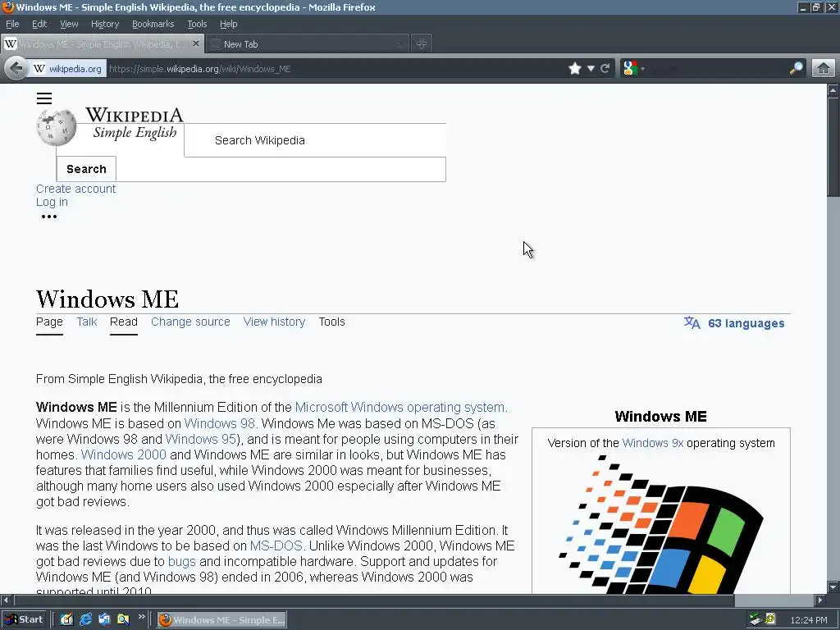Open the Google search engine selector
The height and width of the screenshot is (630, 840).
633,69
